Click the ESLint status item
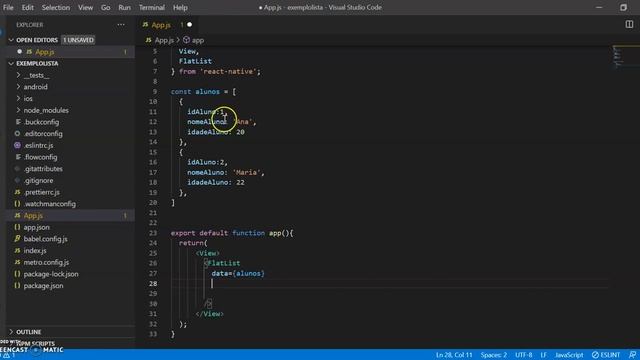The width and height of the screenshot is (640, 360). pos(606,355)
